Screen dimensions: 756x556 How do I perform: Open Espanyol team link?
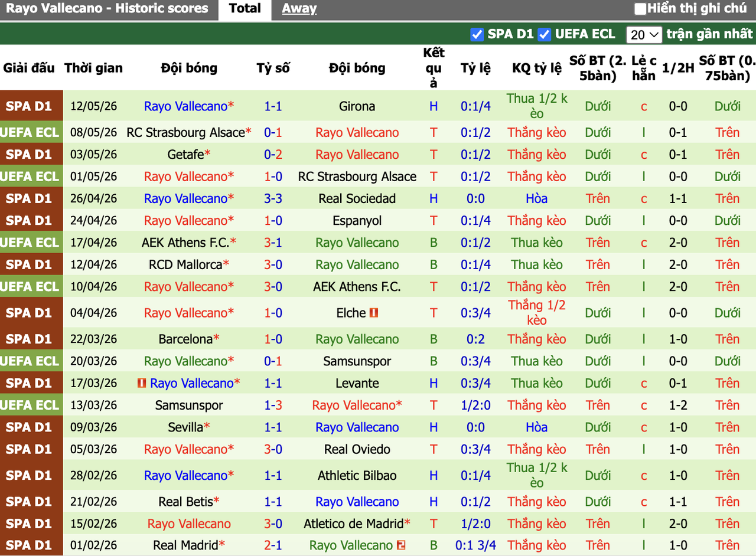pos(357,221)
